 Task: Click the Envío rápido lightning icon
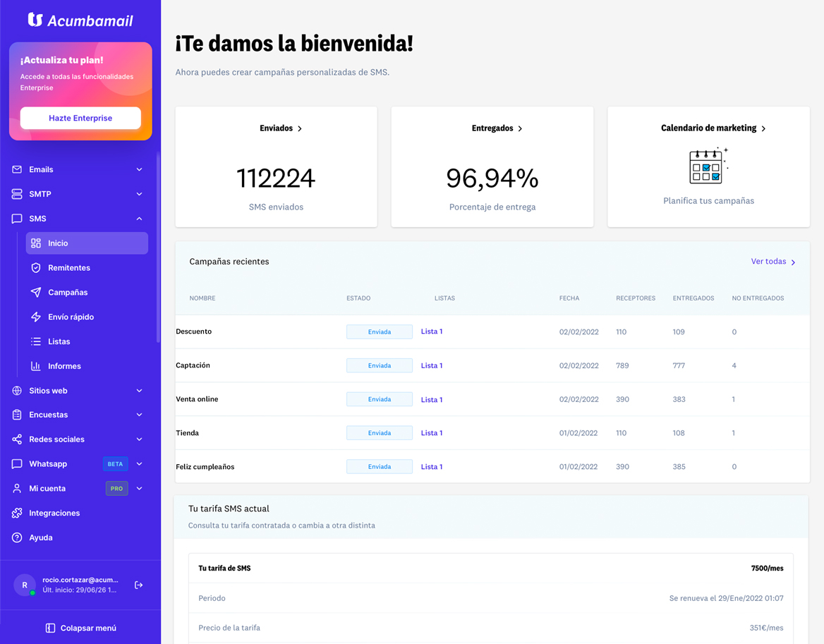(36, 317)
